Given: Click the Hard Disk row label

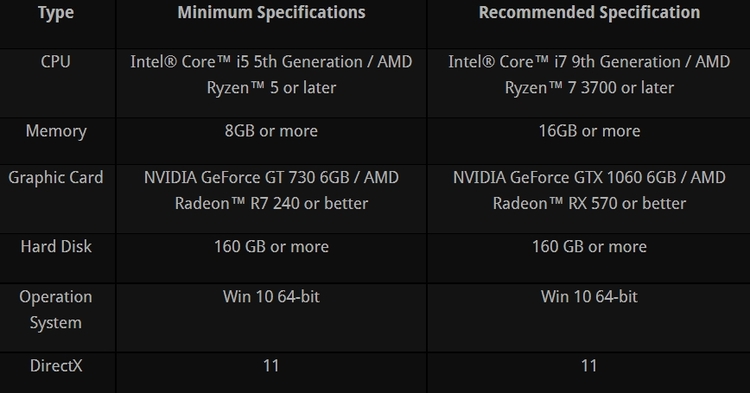Looking at the screenshot, I should click(56, 246).
